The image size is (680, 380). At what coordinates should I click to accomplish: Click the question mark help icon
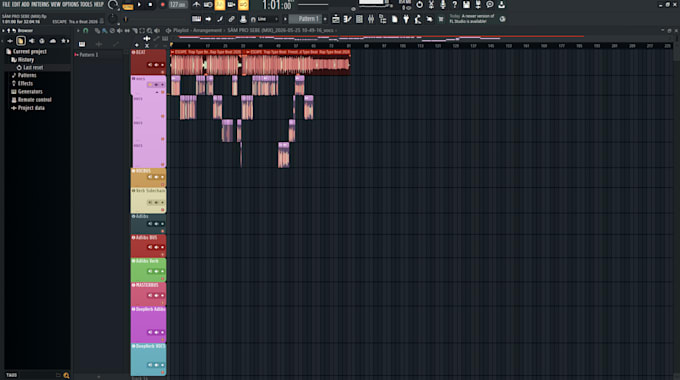coord(454,5)
